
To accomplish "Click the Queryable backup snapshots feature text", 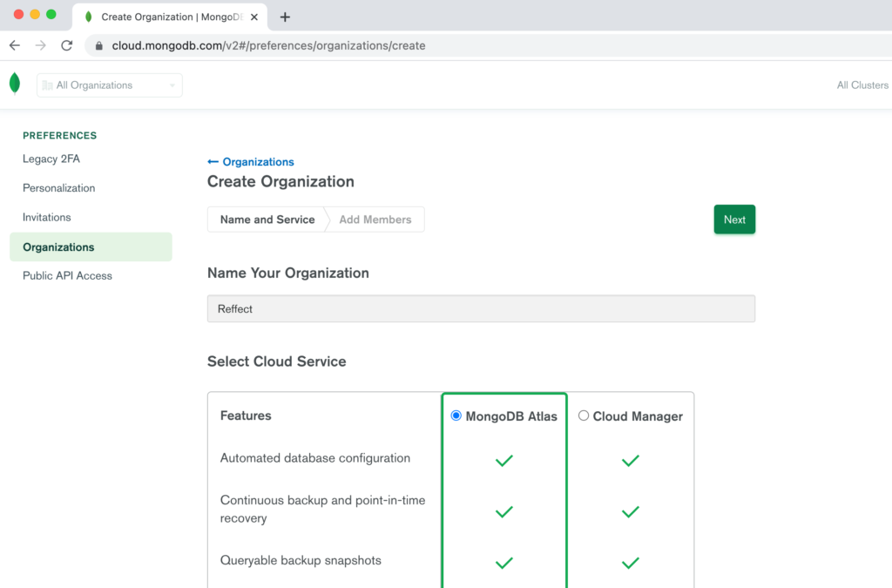I will click(x=301, y=561).
